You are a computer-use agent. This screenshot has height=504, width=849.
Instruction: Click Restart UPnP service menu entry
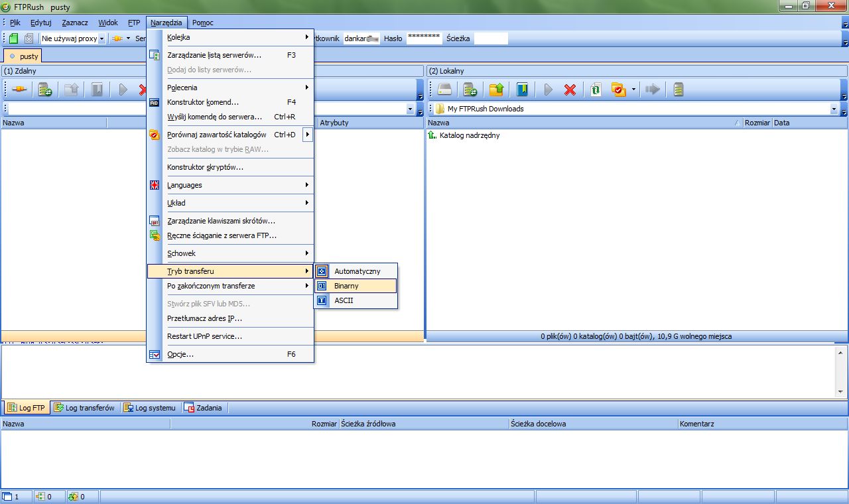pos(229,336)
